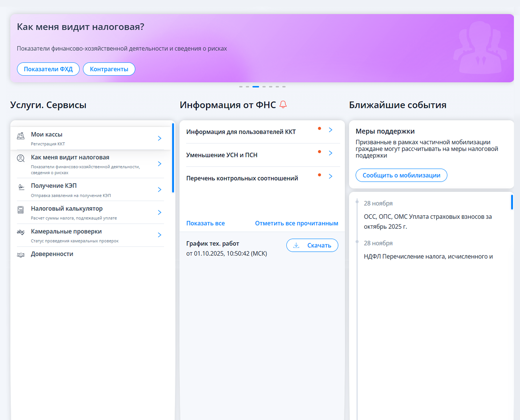Expand Информация для пользователей ККТ chevron
The height and width of the screenshot is (420, 520).
coord(331,130)
